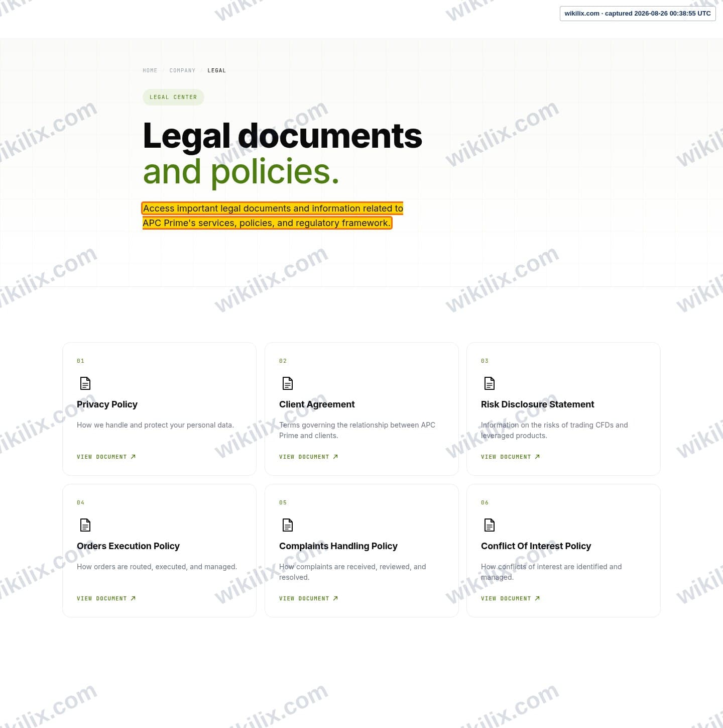Image resolution: width=723 pixels, height=728 pixels.
Task: Click the 'Legal documents' heading
Action: (x=282, y=136)
